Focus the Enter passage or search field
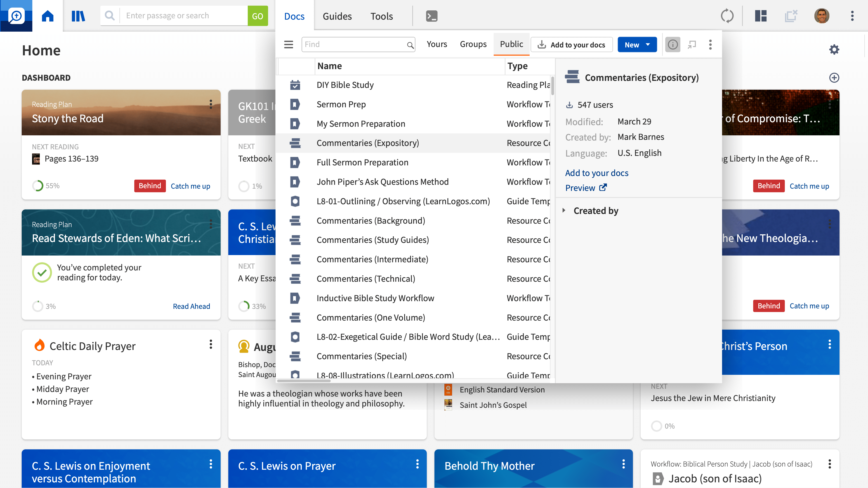The image size is (868, 488). (184, 16)
